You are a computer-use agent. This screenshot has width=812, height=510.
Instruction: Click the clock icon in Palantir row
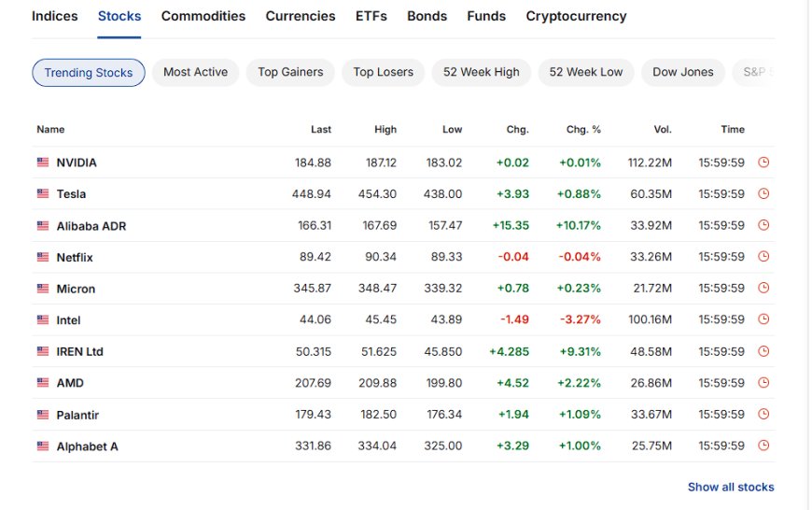763,414
